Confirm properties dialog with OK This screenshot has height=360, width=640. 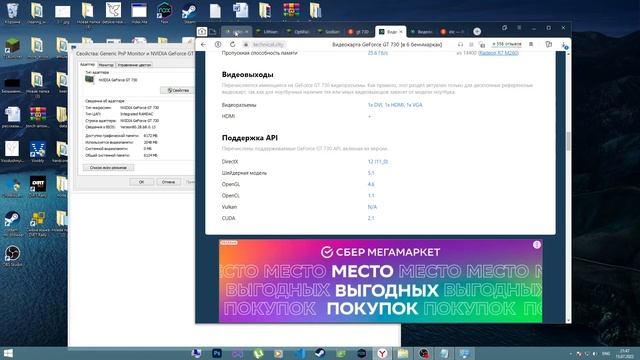coord(141,182)
